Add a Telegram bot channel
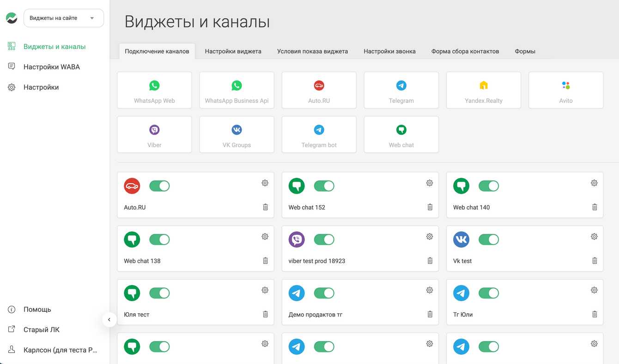The image size is (619, 364). point(319,134)
